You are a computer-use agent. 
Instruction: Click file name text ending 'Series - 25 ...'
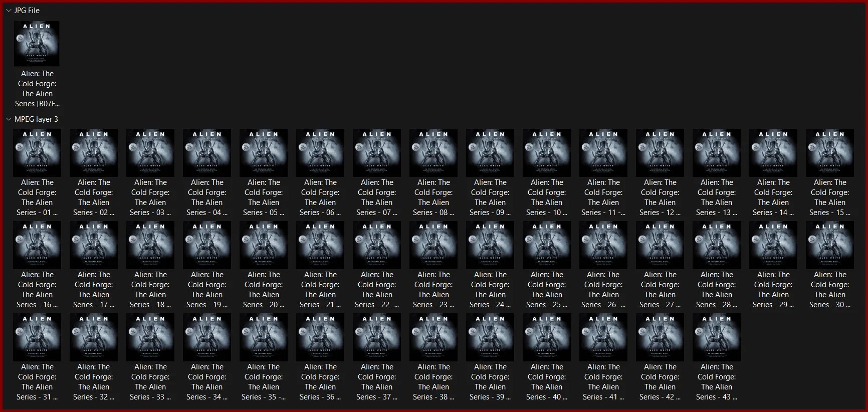coord(547,290)
